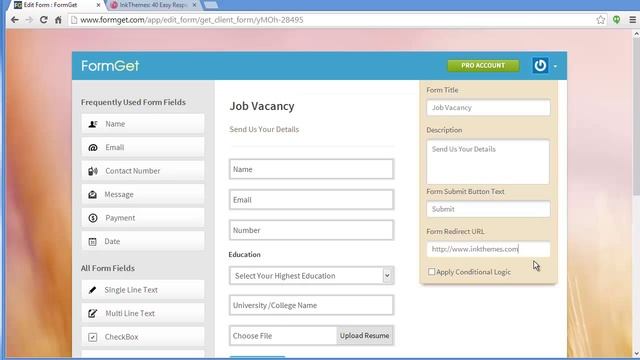Click the Contact Number phone icon
Image resolution: width=640 pixels, height=360 pixels.
93,171
